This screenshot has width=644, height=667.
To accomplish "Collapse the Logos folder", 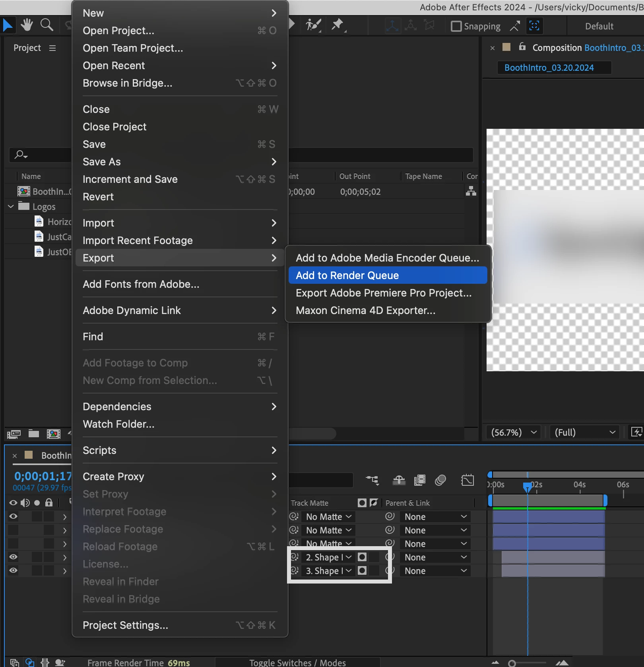I will coord(11,206).
